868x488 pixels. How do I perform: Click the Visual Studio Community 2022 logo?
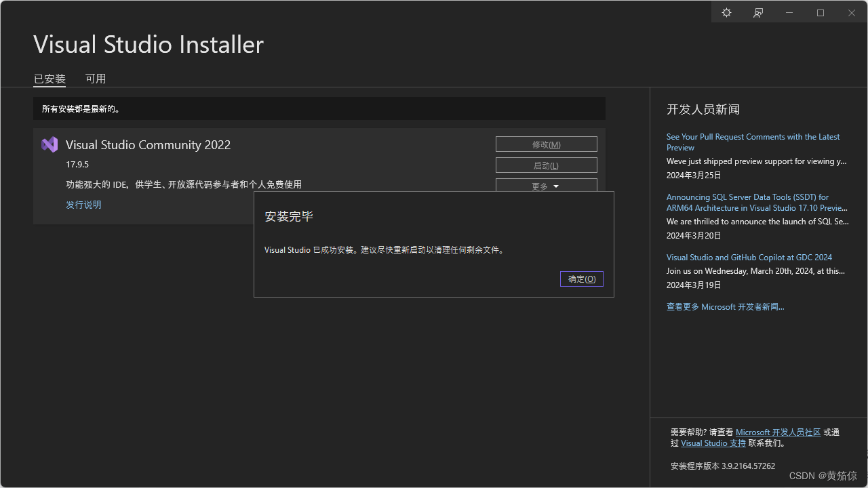coord(50,144)
